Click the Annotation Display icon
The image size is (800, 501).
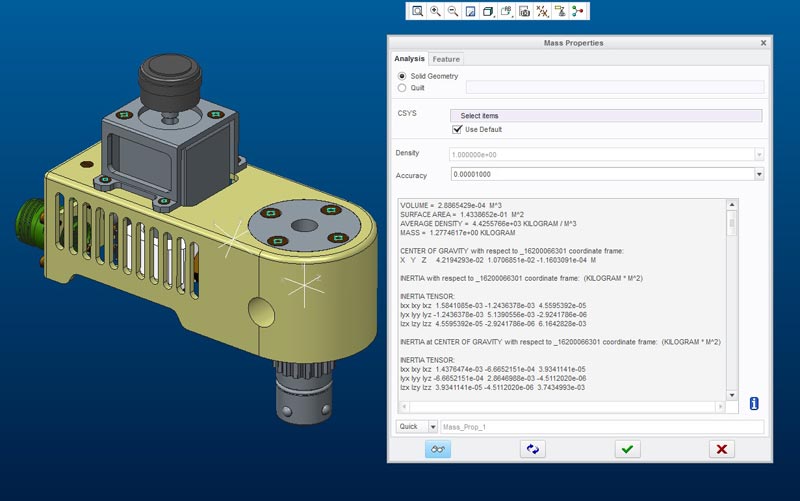click(560, 11)
